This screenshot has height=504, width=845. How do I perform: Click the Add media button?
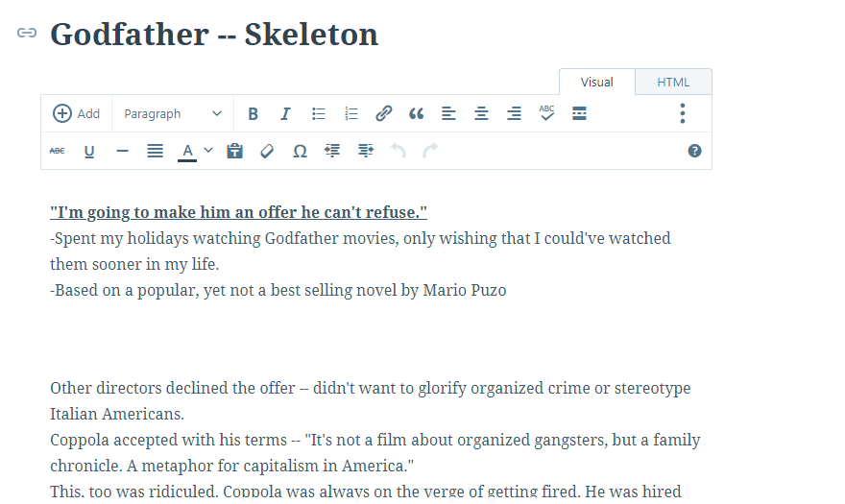pos(77,114)
